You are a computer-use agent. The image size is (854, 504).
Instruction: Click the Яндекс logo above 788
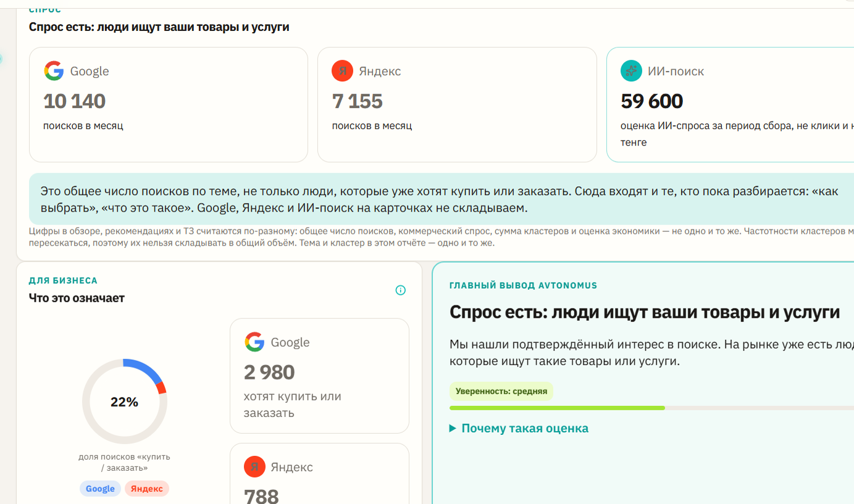[254, 467]
